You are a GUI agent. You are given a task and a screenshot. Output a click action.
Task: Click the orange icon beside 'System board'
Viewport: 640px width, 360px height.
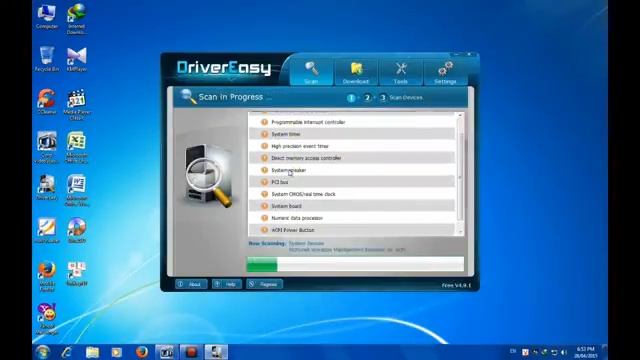click(x=264, y=206)
